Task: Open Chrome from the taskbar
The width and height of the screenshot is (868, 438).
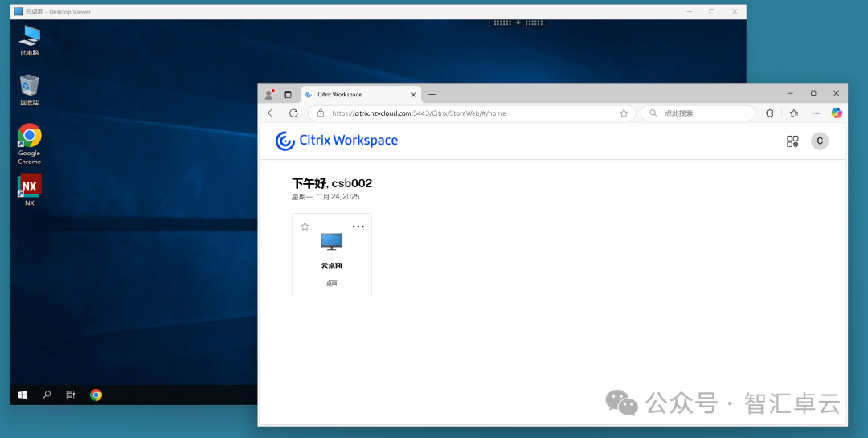Action: coord(96,395)
